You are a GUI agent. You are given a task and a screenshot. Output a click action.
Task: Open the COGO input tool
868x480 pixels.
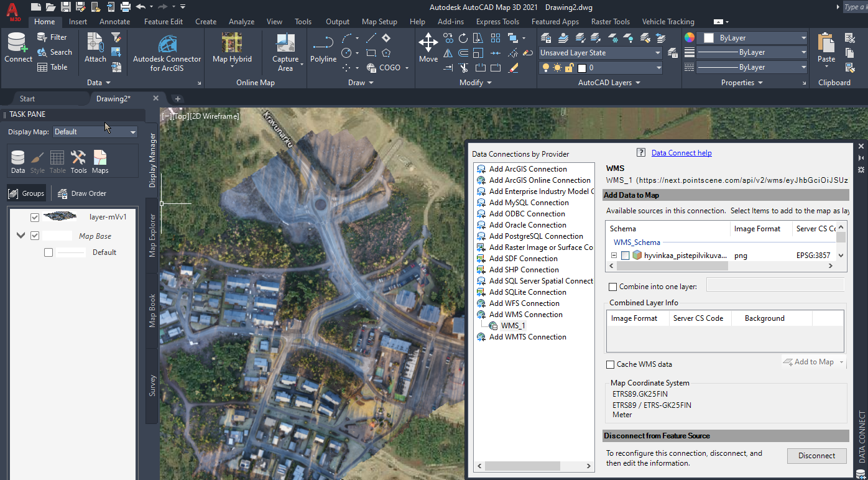385,68
